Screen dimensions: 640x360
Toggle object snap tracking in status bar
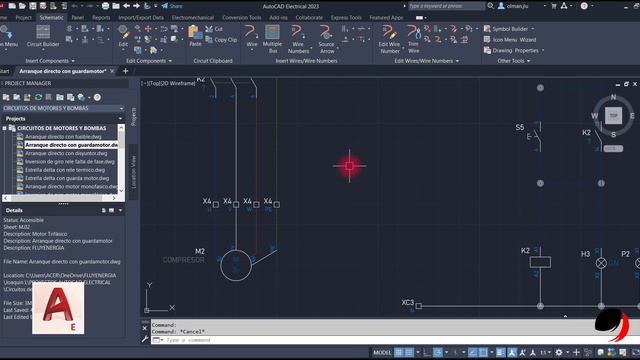coord(473,352)
